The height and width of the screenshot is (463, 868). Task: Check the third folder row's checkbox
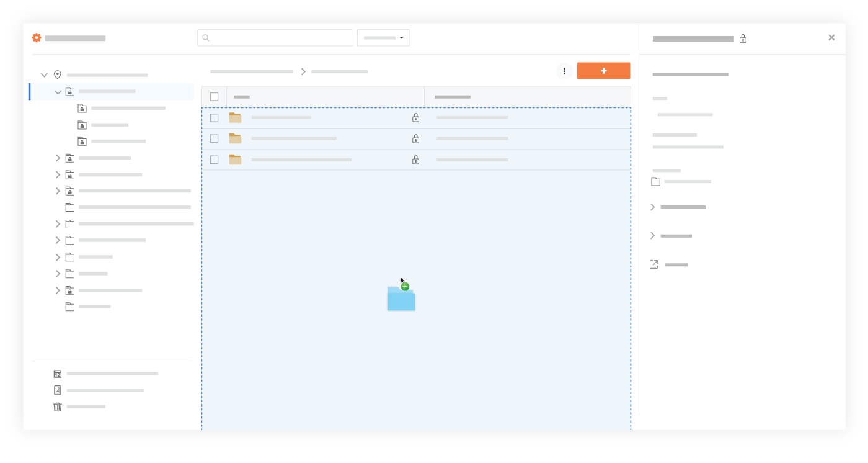(x=214, y=160)
